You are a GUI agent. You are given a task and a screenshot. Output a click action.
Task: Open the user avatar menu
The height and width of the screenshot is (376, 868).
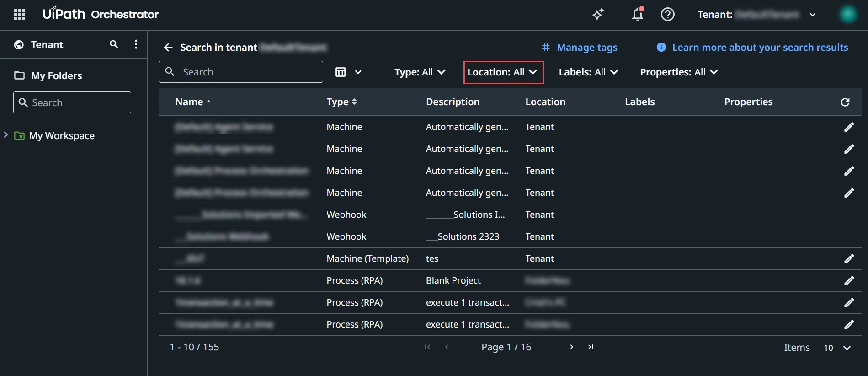click(848, 15)
